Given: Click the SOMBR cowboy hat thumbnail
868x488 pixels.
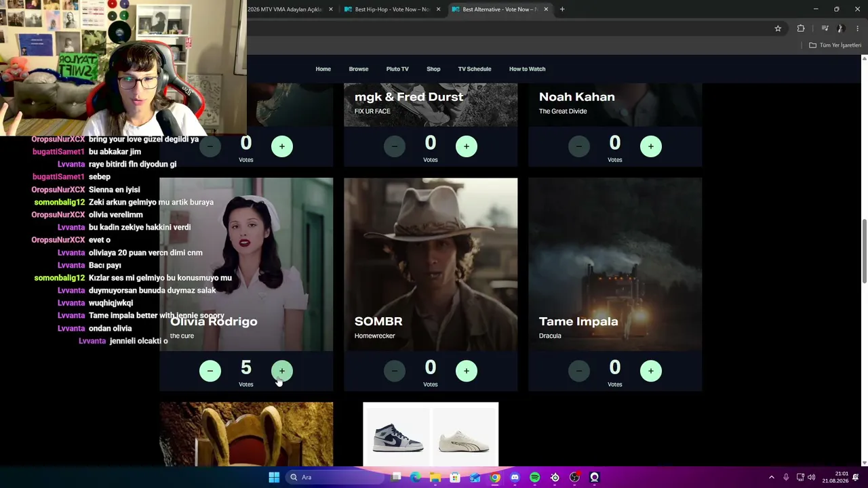Looking at the screenshot, I should pyautogui.click(x=431, y=264).
